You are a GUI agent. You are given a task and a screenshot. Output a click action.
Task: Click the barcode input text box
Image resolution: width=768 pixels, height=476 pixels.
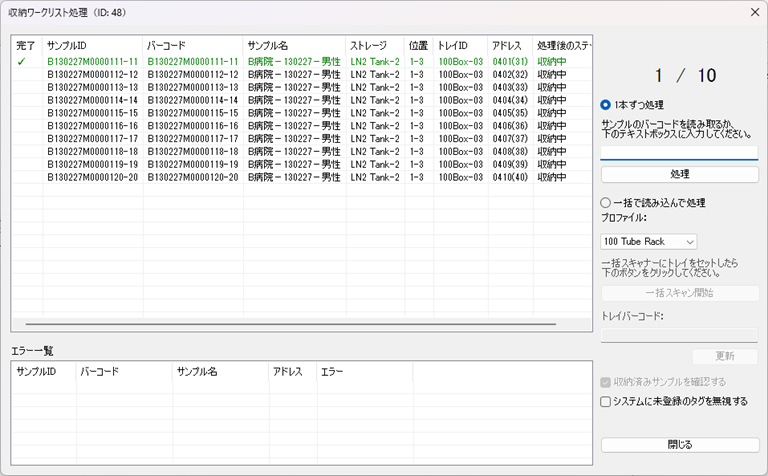(679, 152)
